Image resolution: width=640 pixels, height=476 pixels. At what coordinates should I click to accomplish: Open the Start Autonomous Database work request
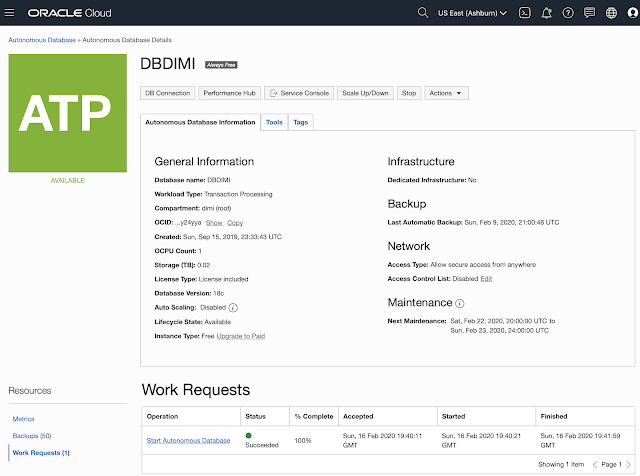point(188,440)
